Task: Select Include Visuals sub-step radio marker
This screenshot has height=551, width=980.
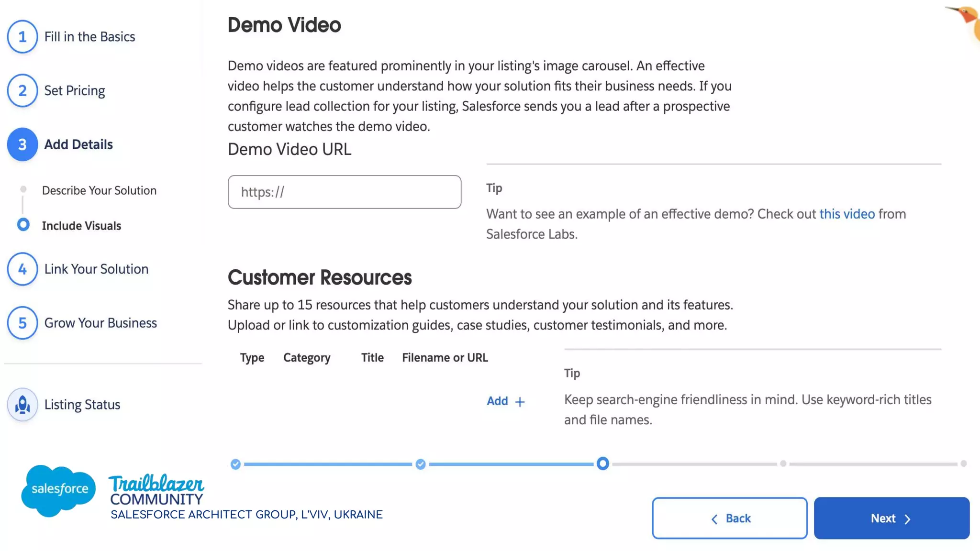Action: click(23, 225)
